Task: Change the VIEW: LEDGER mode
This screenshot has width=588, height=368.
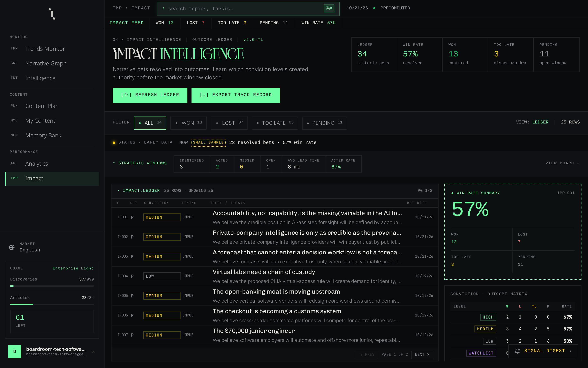Action: coord(532,122)
